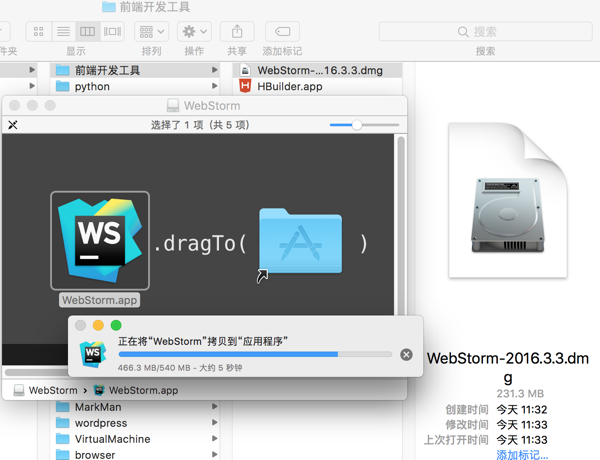
Task: Select HBuilder.app in the file column
Action: pos(317,86)
